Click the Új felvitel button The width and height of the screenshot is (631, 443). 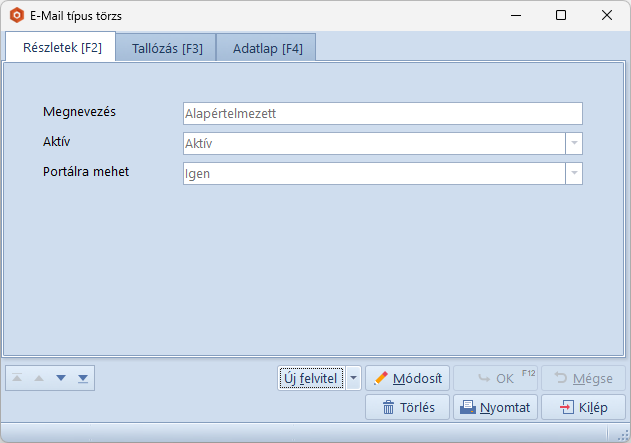point(311,378)
